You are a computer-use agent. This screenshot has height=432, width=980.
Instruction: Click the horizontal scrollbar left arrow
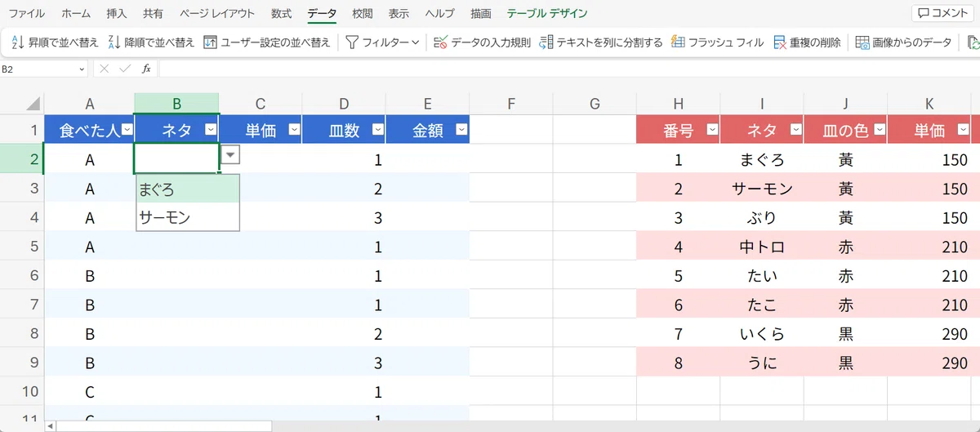(51, 426)
